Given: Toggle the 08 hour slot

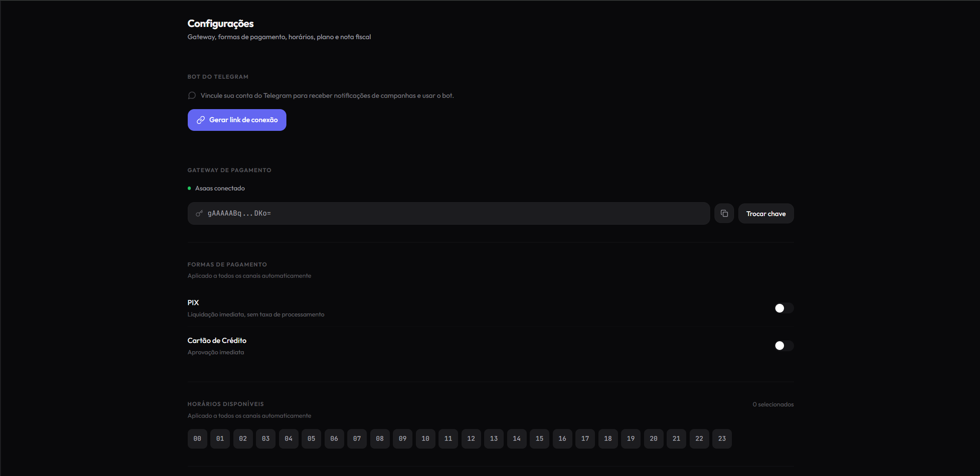Looking at the screenshot, I should click(x=380, y=439).
